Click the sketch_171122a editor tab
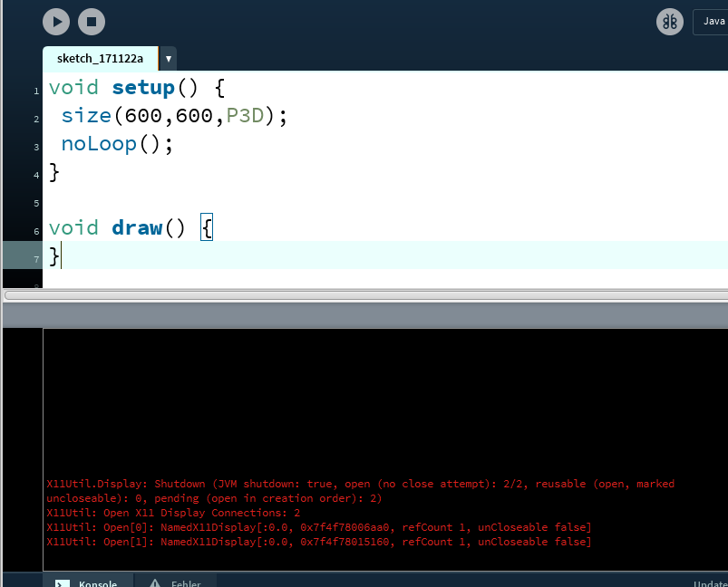Image resolution: width=728 pixels, height=587 pixels. [100, 57]
